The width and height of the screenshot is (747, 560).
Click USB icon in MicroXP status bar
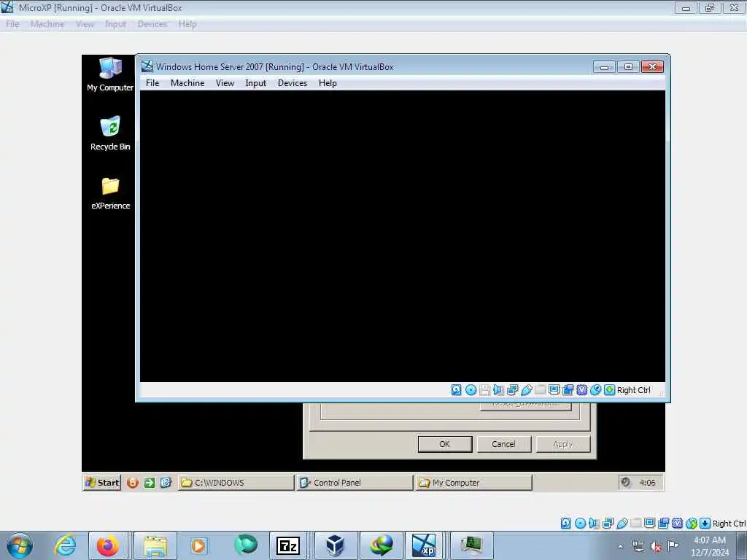click(x=622, y=524)
